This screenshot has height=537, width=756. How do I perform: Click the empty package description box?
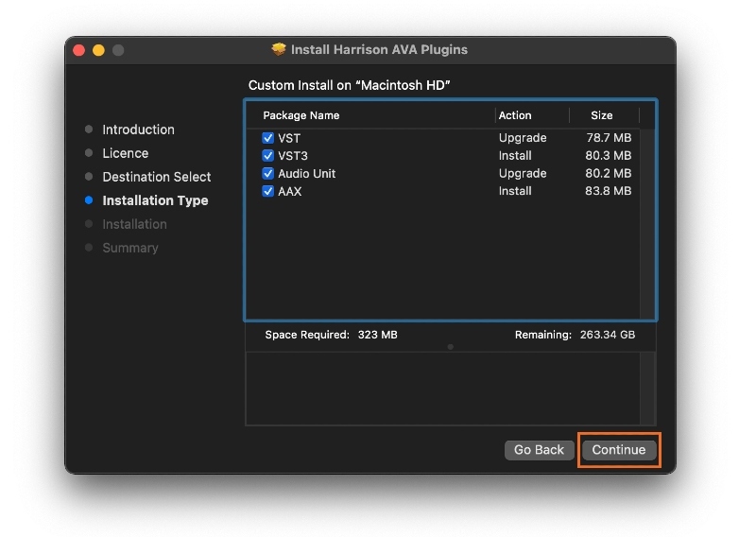tap(450, 389)
